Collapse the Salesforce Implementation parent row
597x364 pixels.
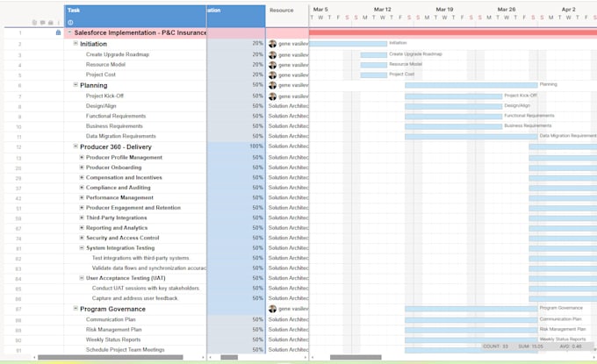click(69, 32)
